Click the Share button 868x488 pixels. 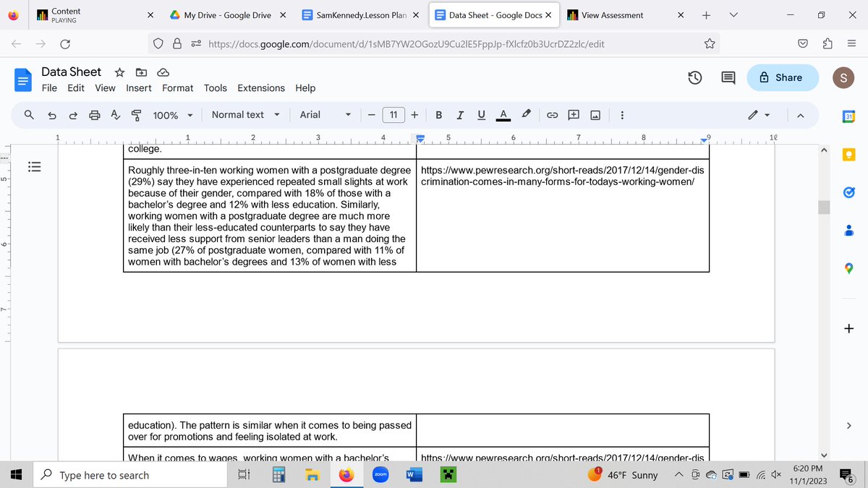(x=783, y=77)
